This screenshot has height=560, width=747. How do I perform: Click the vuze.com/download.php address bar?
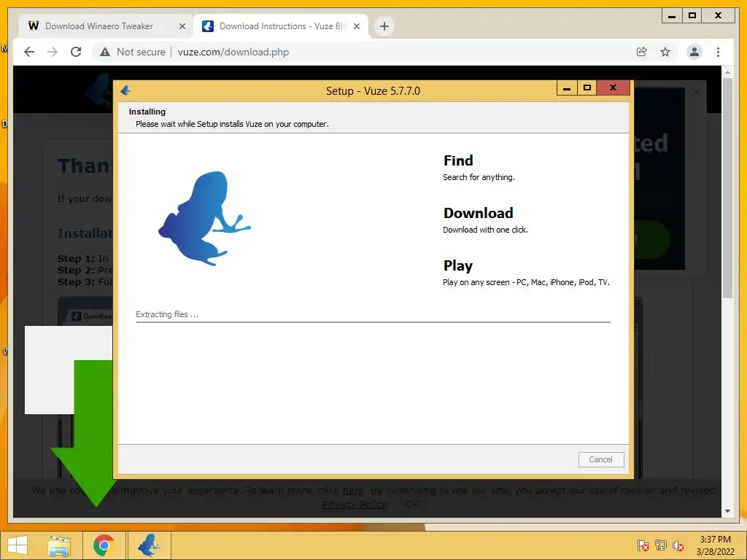[233, 52]
